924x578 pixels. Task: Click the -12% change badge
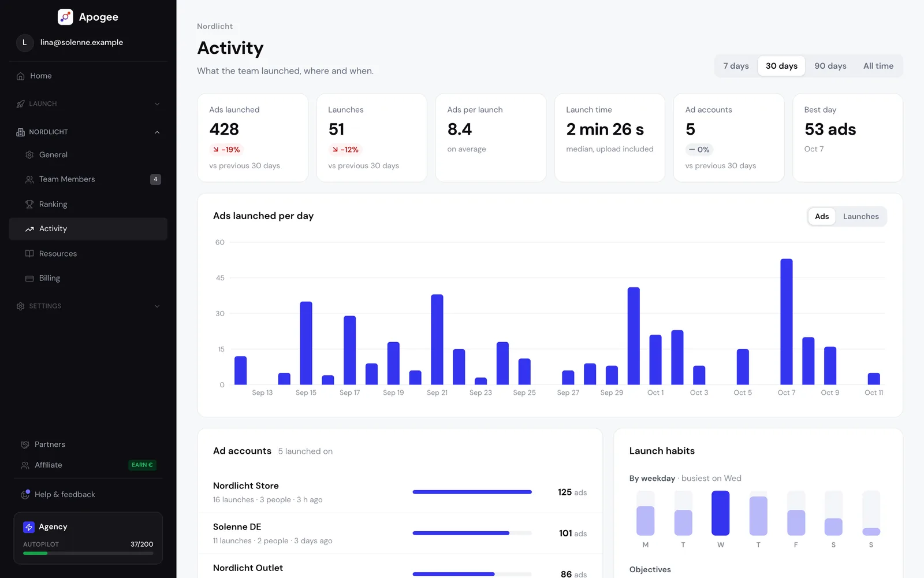pos(345,149)
